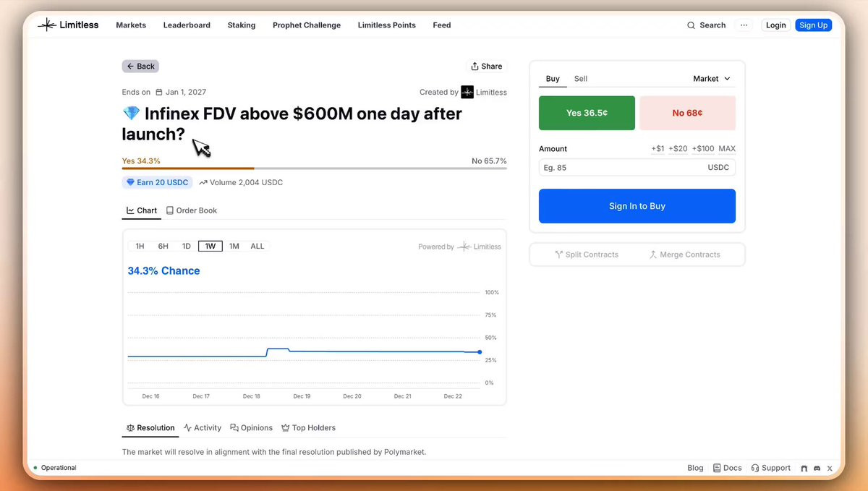Go Back to previous page
The image size is (868, 491).
point(140,66)
